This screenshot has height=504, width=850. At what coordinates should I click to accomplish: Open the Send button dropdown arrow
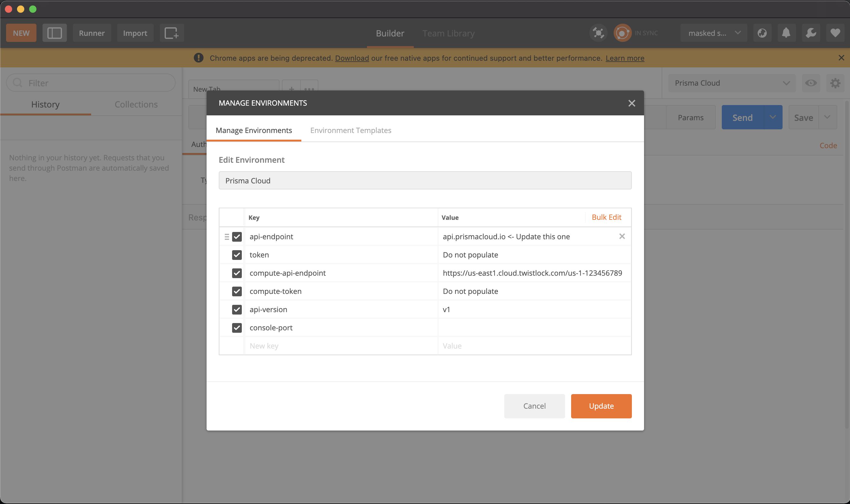click(x=773, y=117)
